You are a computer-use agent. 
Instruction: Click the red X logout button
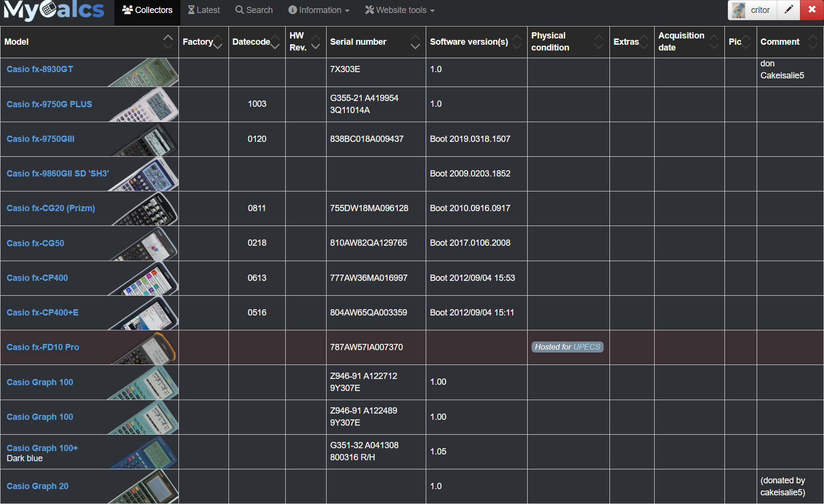812,10
